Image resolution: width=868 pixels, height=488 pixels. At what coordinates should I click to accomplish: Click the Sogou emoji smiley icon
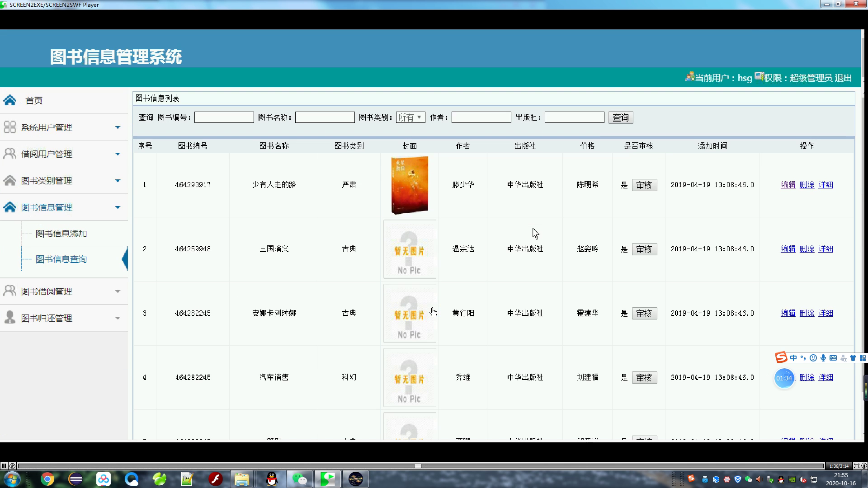click(813, 358)
